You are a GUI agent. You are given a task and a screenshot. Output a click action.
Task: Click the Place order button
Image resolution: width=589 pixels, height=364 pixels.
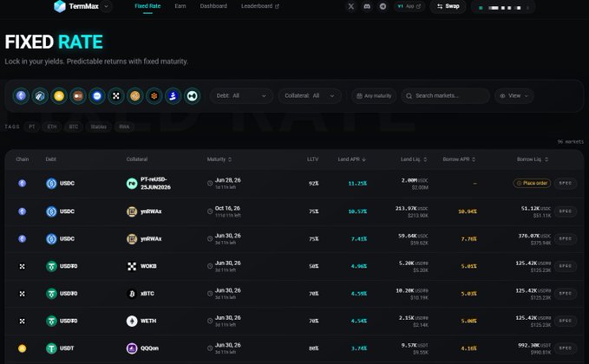pyautogui.click(x=532, y=183)
